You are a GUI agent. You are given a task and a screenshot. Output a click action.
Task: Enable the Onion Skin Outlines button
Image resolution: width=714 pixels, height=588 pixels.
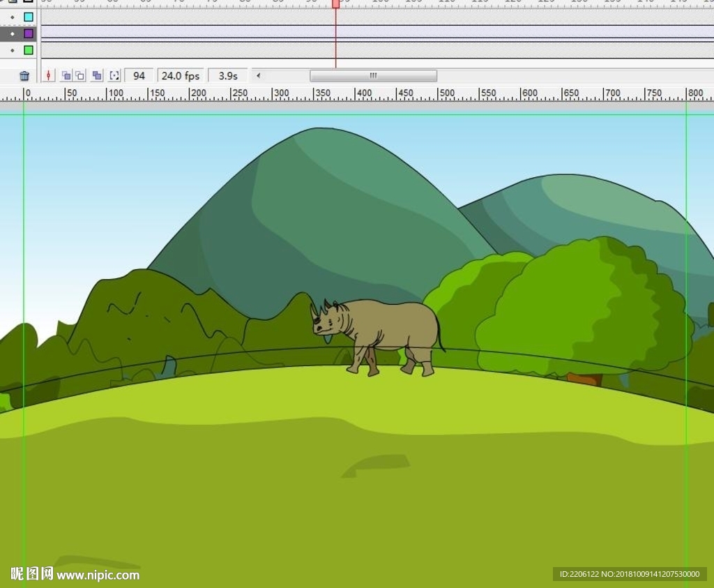tap(80, 75)
